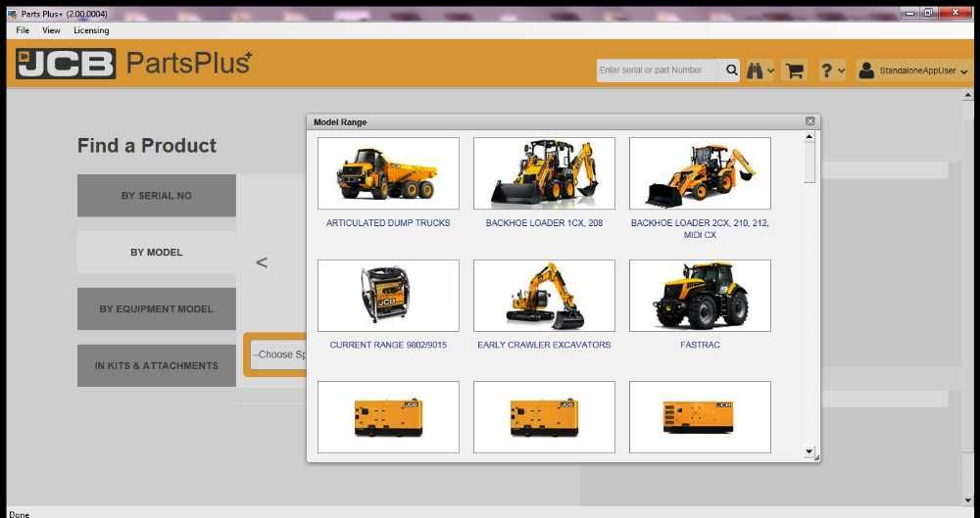Open the shopping cart
Screen dimensions: 980x518
click(795, 71)
